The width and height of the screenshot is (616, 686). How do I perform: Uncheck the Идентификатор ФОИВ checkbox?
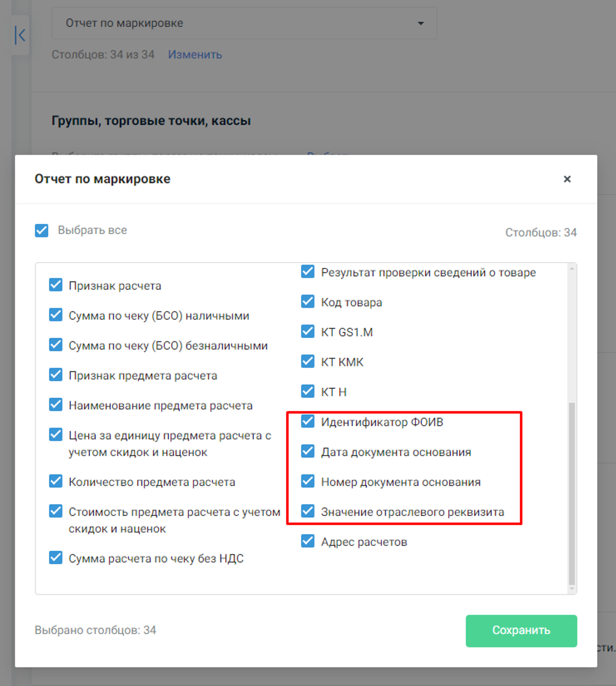308,422
